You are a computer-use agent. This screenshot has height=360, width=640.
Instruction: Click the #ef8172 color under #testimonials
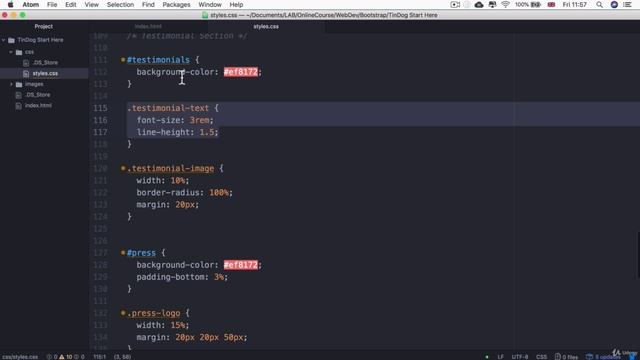point(241,72)
